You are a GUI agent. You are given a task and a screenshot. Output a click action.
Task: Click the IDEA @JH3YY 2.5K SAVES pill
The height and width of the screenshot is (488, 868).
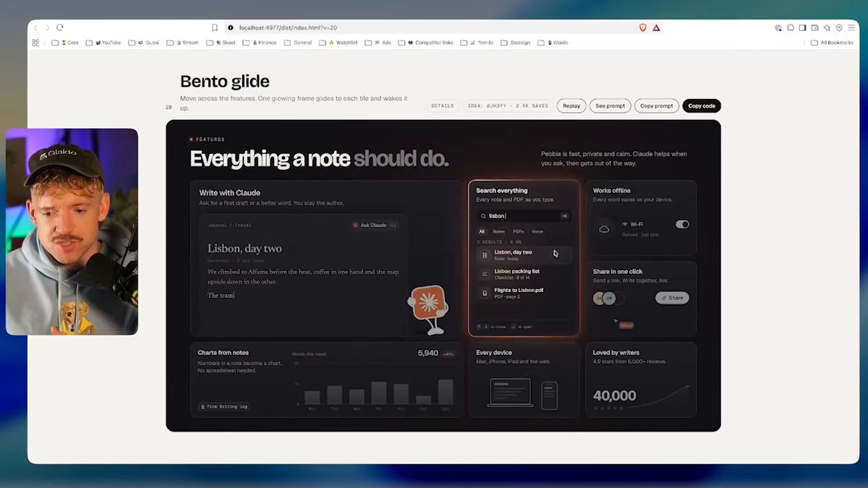[x=508, y=106]
